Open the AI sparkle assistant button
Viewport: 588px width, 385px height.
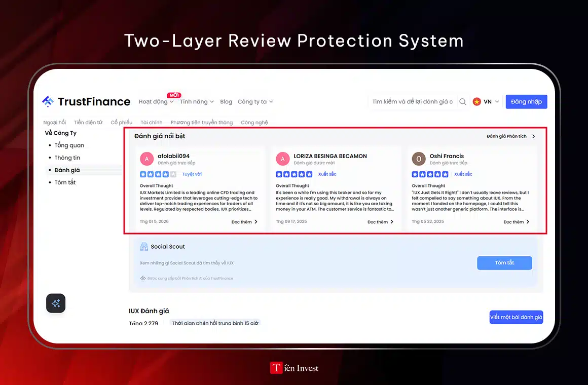[56, 303]
